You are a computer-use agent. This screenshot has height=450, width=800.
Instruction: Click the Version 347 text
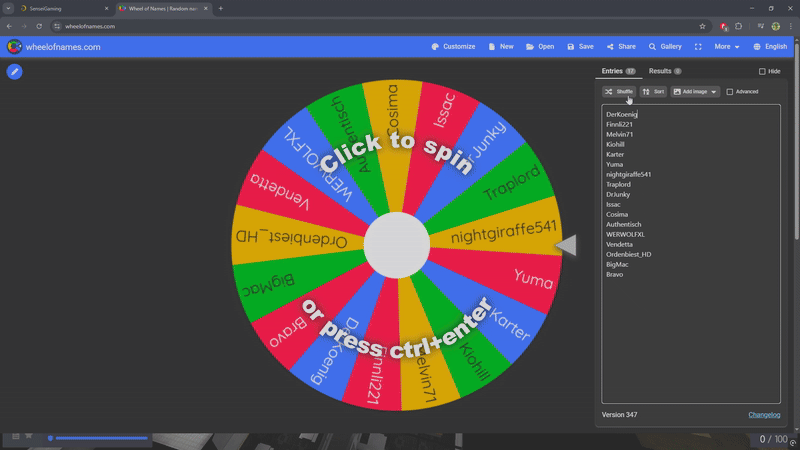click(x=619, y=415)
